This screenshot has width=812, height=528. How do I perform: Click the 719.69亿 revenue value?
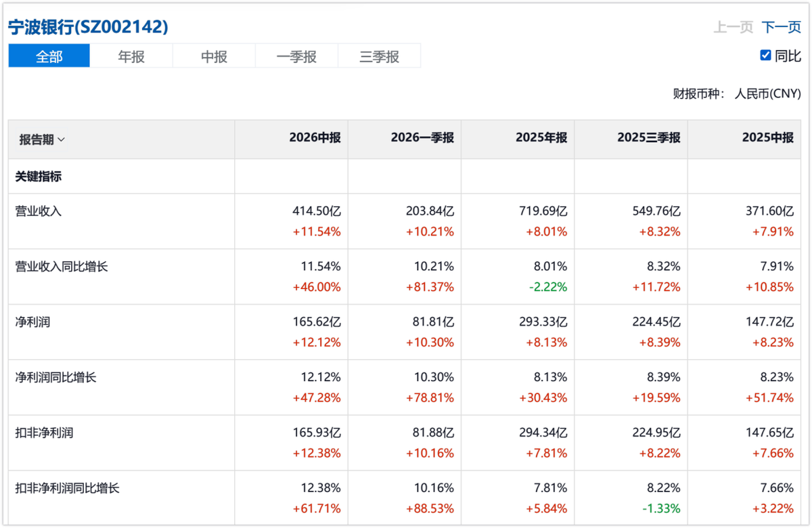tap(543, 211)
